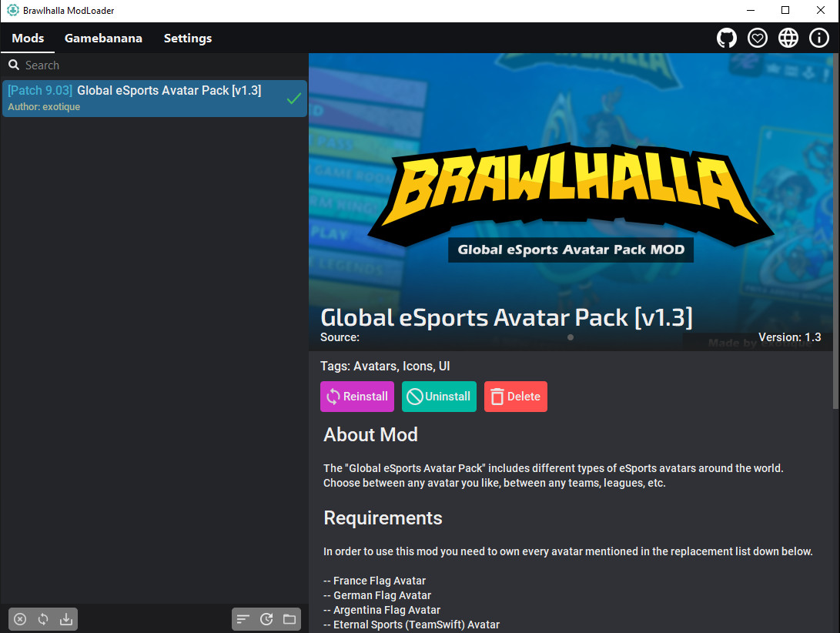Toggle the green installed checkmark on the mod
840x633 pixels.
(x=293, y=98)
